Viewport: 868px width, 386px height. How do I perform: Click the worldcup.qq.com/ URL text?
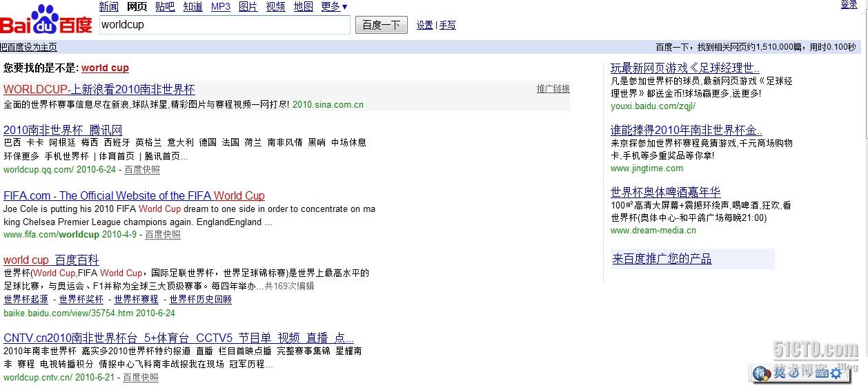(39, 169)
